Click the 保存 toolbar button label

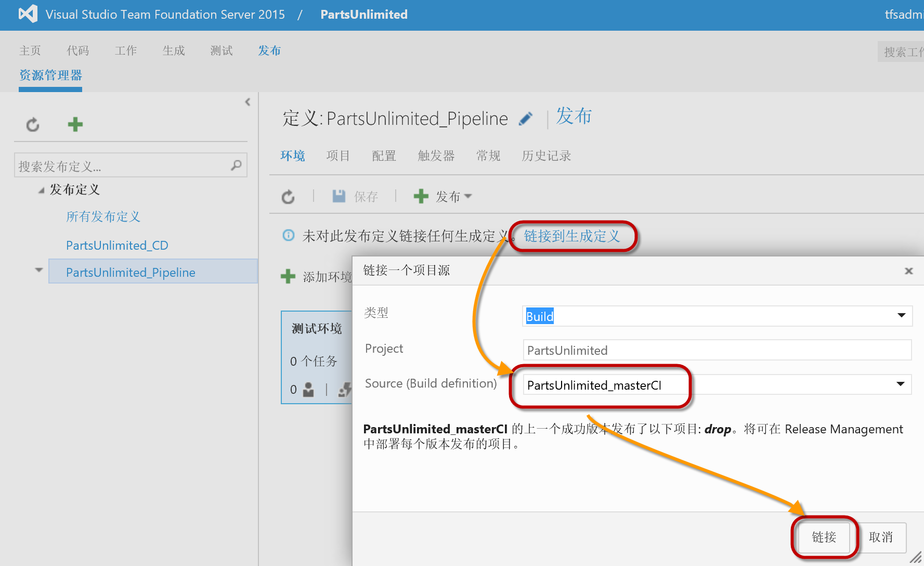tap(366, 197)
